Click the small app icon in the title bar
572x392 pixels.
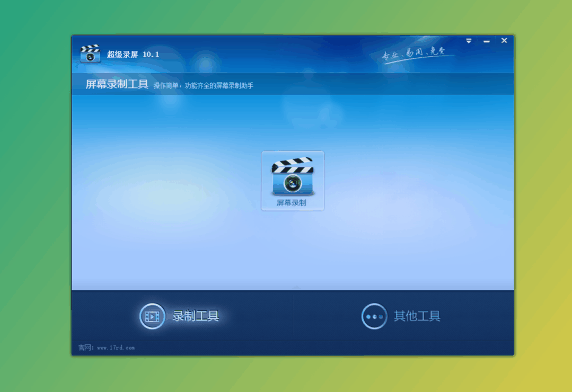[x=90, y=52]
